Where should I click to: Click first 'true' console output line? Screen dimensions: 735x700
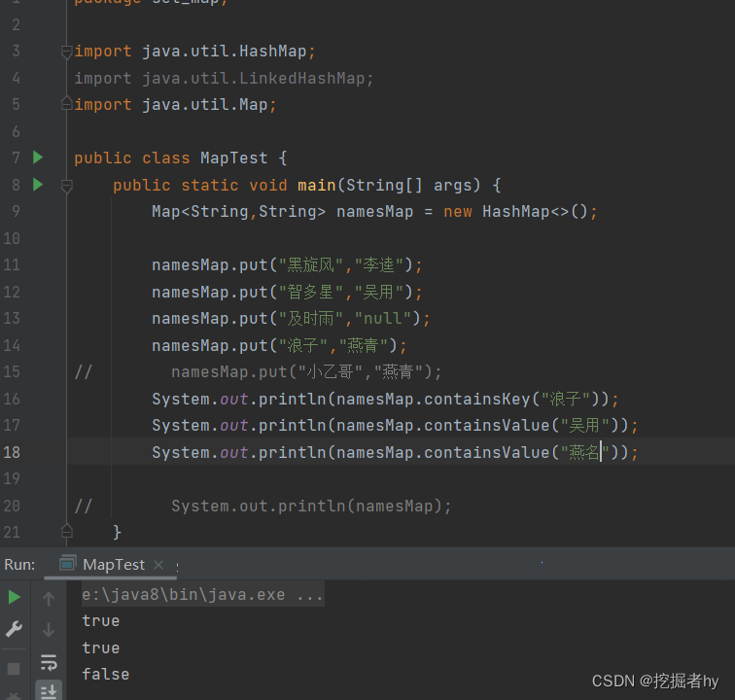coord(101,620)
